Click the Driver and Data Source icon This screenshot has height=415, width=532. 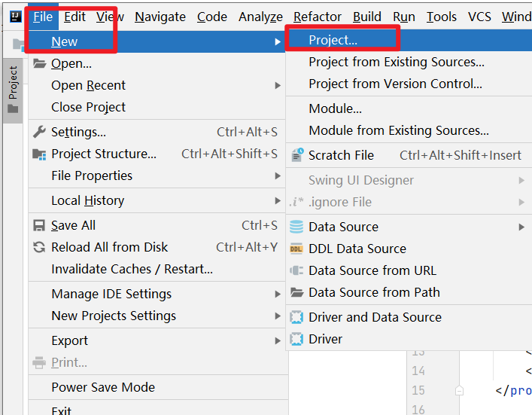(x=296, y=317)
